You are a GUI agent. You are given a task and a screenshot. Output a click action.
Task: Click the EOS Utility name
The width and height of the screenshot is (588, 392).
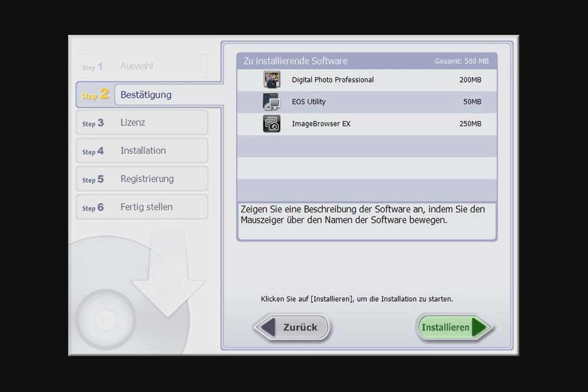coord(309,102)
